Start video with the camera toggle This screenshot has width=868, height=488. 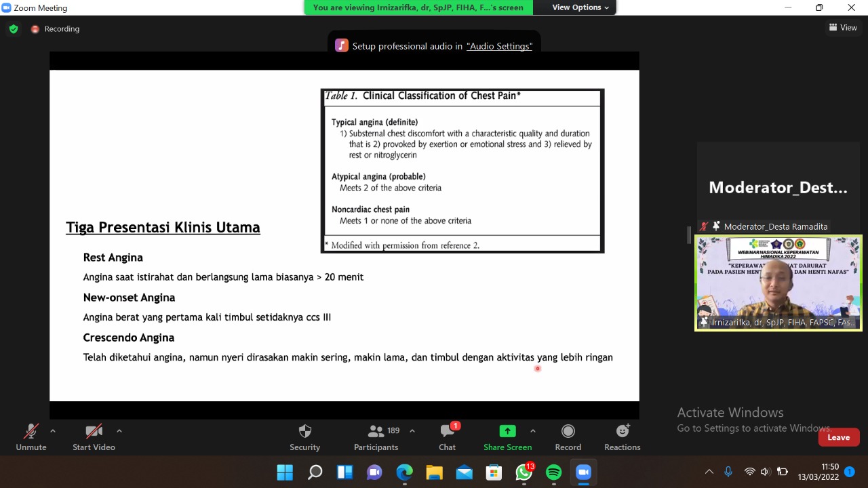pyautogui.click(x=94, y=432)
